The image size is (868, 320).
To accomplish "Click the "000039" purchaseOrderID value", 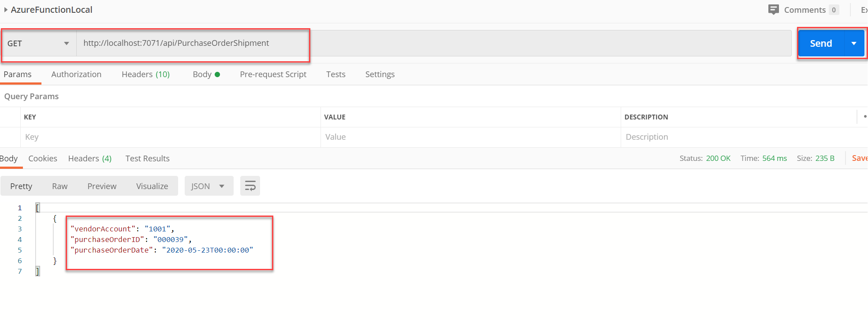I will tap(171, 239).
